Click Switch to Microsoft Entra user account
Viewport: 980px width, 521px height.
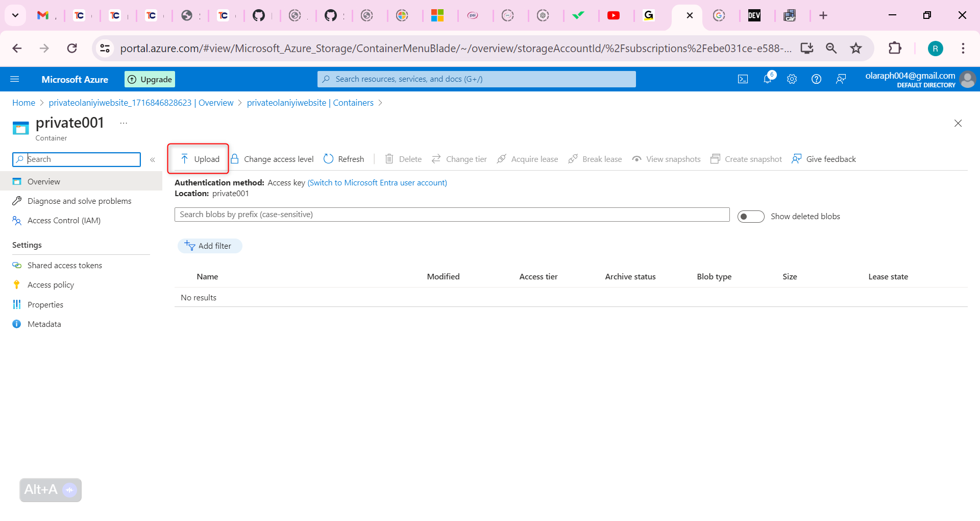[x=377, y=182]
